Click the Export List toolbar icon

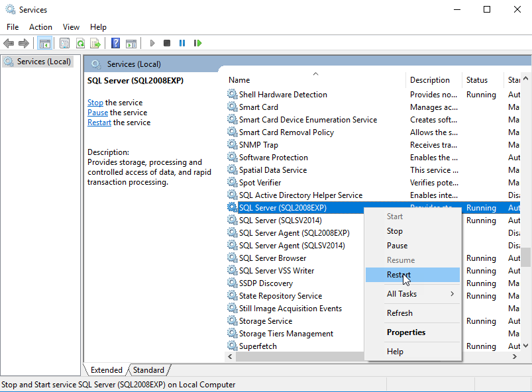coord(95,43)
